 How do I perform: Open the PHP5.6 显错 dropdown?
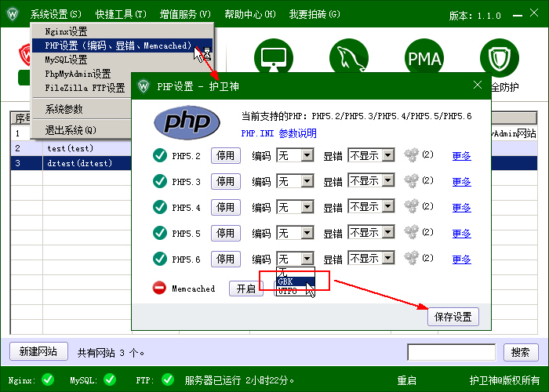click(x=371, y=259)
